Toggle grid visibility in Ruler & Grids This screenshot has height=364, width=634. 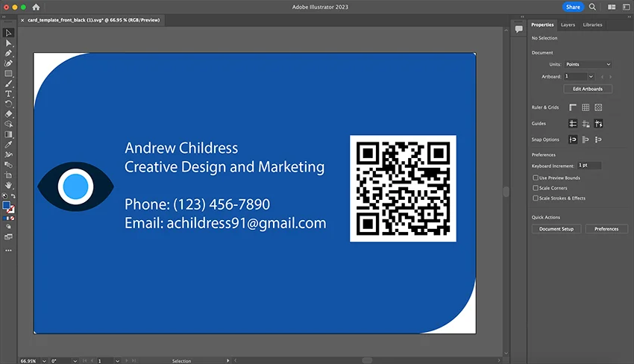[586, 107]
